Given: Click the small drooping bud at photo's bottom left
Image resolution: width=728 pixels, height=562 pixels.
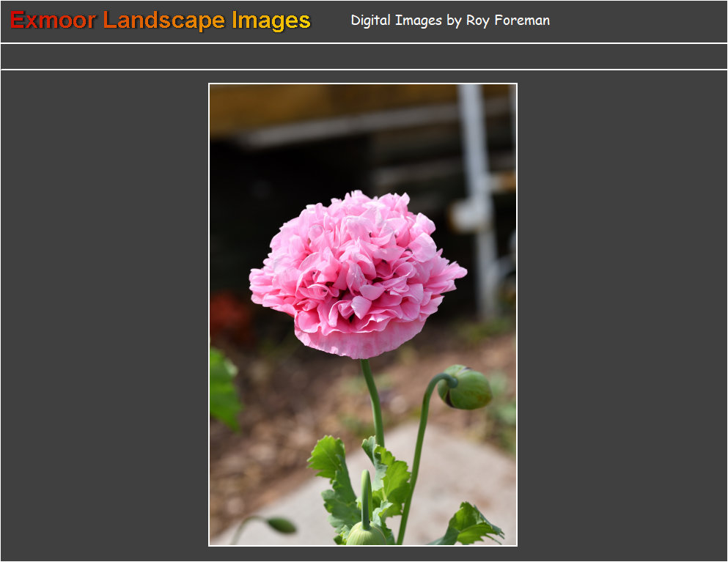Looking at the screenshot, I should click(281, 524).
